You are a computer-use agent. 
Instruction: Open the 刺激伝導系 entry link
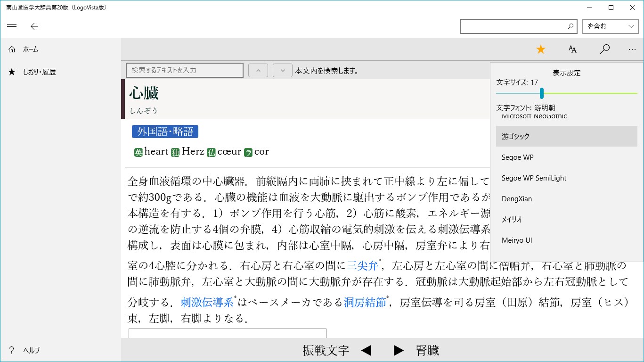click(x=207, y=302)
